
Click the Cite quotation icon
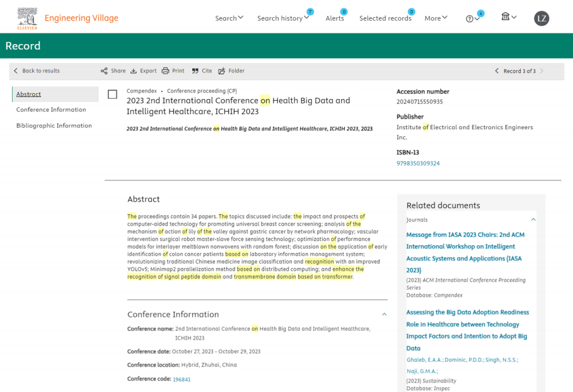click(x=195, y=71)
